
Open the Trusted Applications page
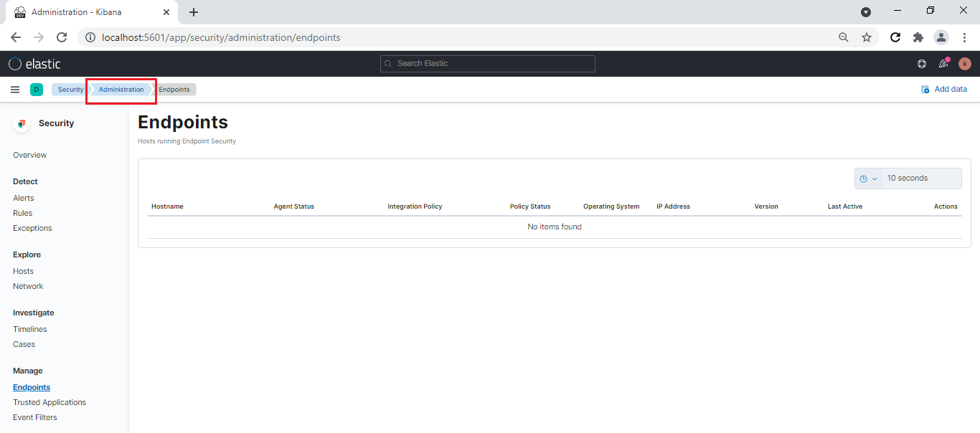[49, 401]
